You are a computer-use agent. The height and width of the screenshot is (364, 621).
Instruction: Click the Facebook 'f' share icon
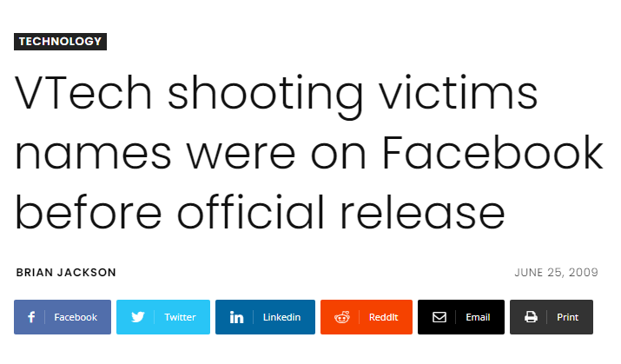tap(31, 317)
